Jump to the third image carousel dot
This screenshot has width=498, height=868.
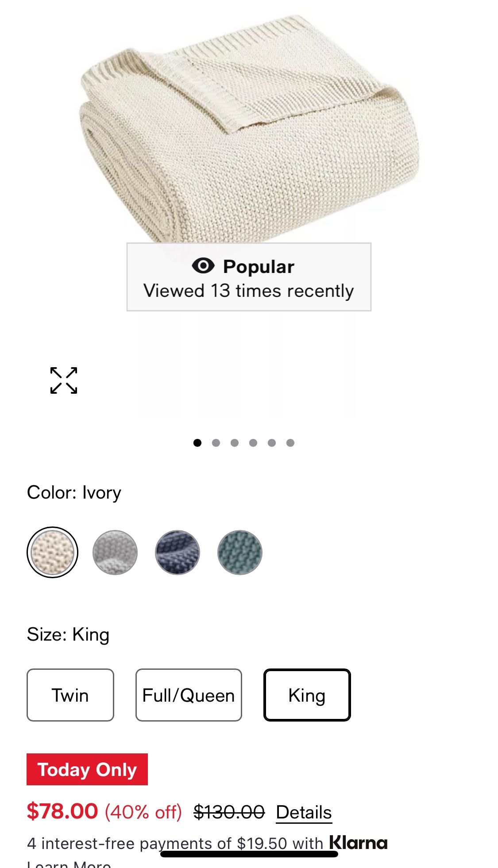click(x=235, y=443)
